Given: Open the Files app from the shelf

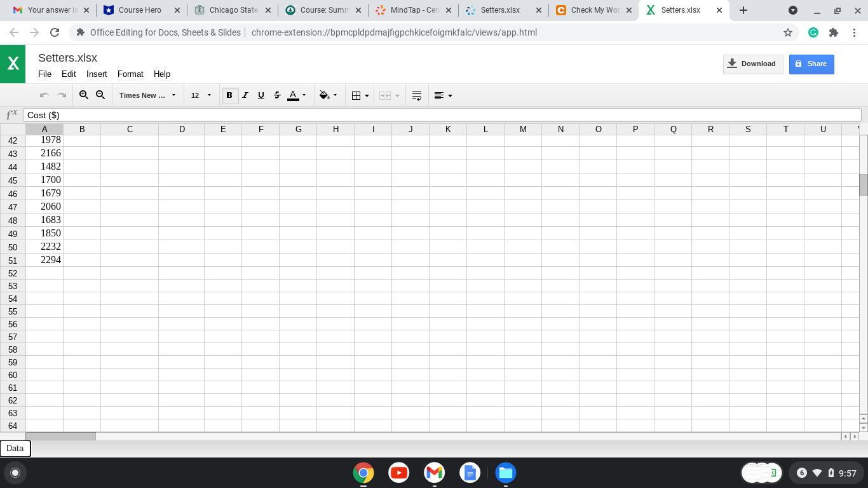Looking at the screenshot, I should pos(506,473).
